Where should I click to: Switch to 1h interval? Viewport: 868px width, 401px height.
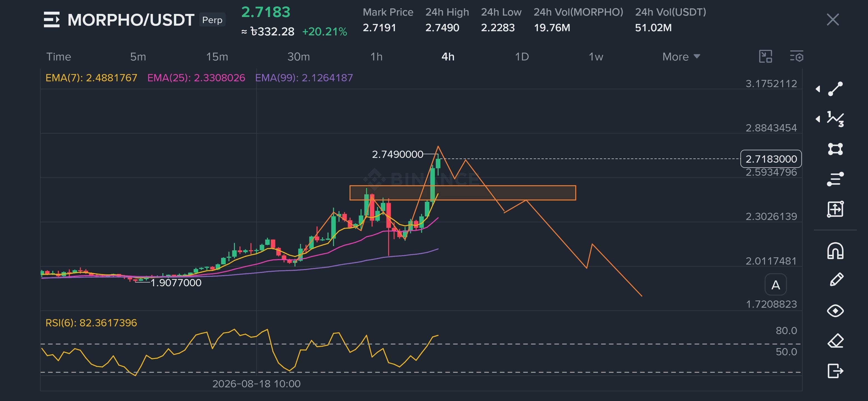click(377, 57)
